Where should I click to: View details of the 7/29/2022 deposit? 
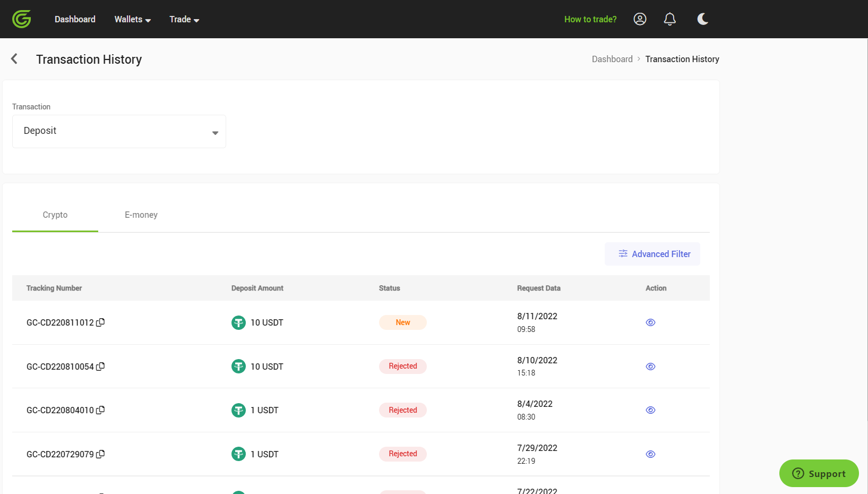(650, 454)
